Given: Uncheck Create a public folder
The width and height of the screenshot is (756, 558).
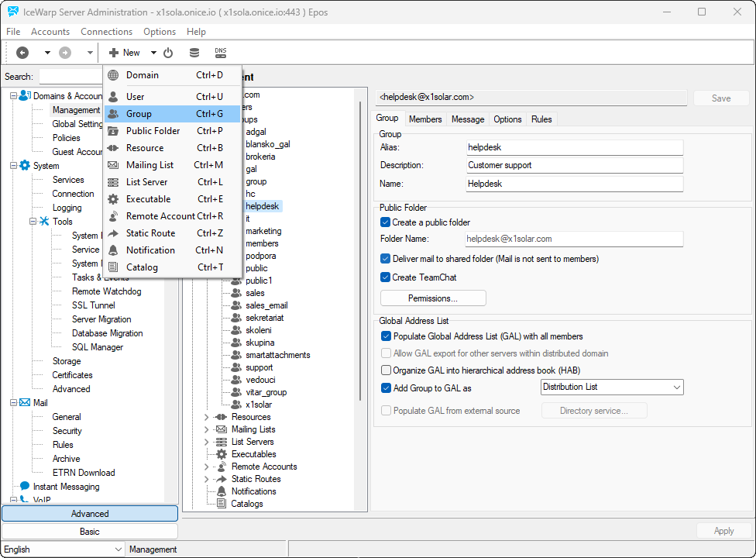Looking at the screenshot, I should [385, 222].
